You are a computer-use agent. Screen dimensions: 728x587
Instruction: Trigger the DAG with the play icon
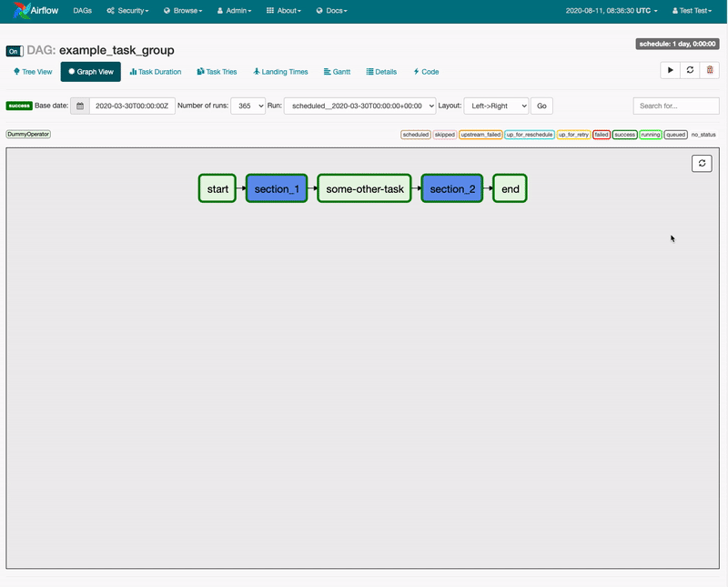(x=671, y=70)
